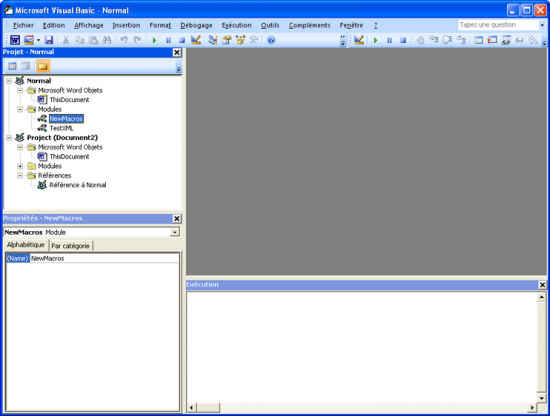The height and width of the screenshot is (416, 550).
Task: Click in the Tapez une question field
Action: pos(498,25)
